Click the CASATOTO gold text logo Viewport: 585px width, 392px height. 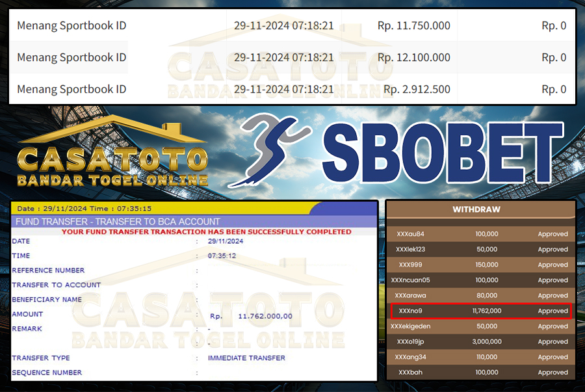point(112,159)
